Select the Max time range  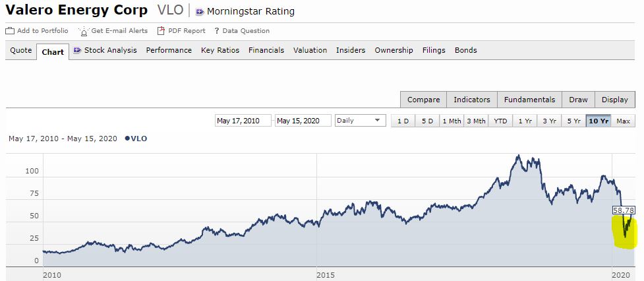point(624,121)
